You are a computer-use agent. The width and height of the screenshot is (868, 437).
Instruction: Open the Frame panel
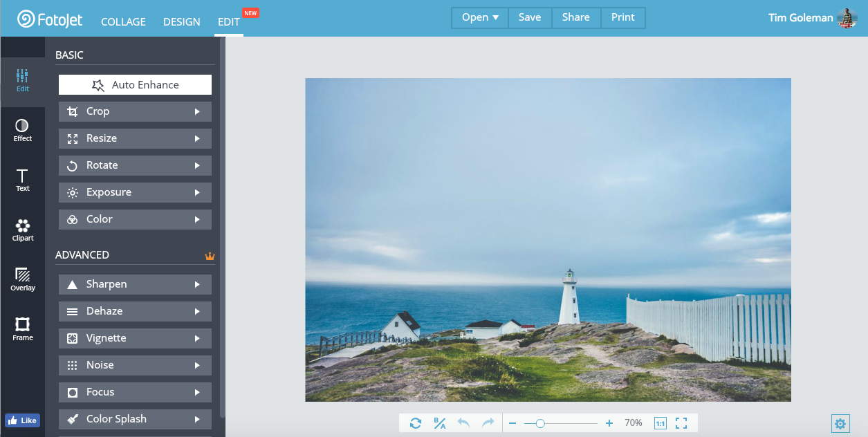[x=22, y=329]
